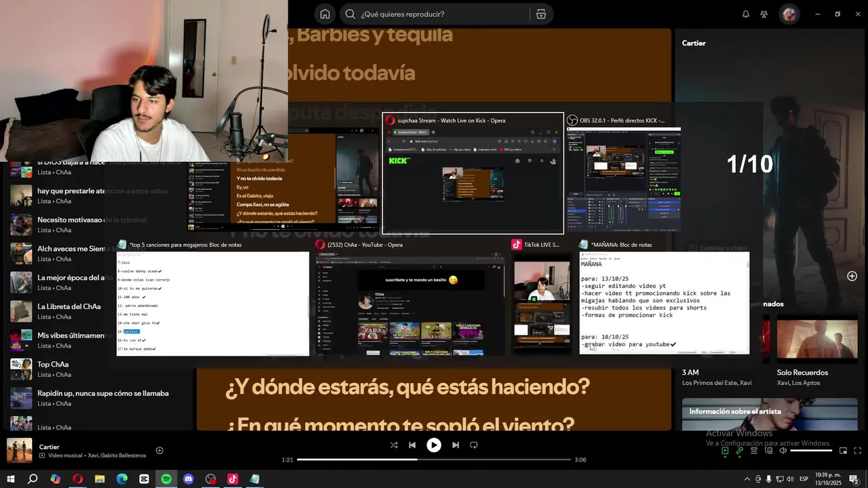Click the search box '¿Qué quieres reproducir?'

point(434,14)
